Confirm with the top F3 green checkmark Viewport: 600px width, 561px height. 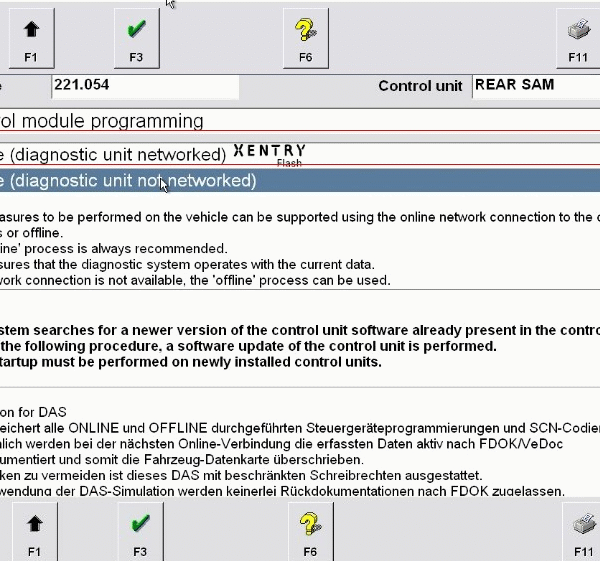(x=137, y=38)
